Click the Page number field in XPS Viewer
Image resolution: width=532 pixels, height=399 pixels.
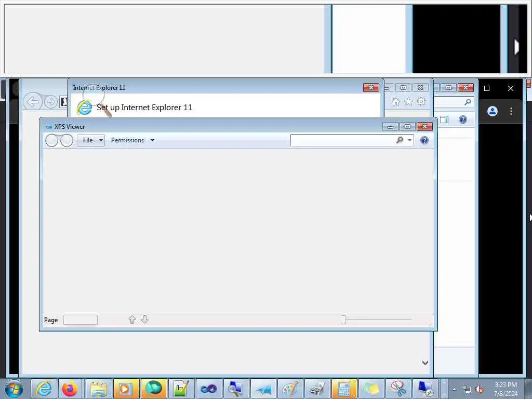[x=81, y=320]
